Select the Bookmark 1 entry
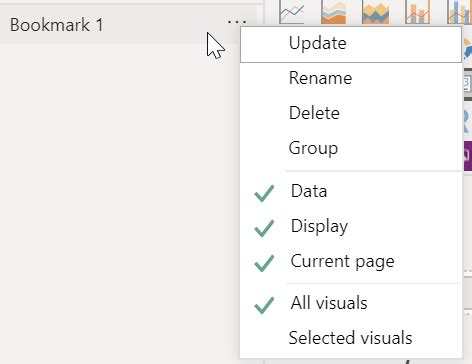Viewport: 472px width, 364px height. click(128, 25)
